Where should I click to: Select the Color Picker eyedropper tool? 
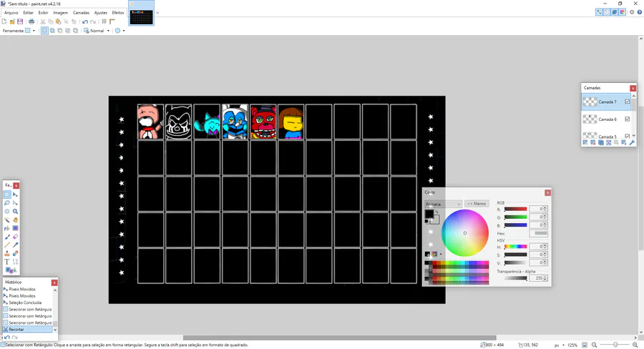(x=15, y=245)
